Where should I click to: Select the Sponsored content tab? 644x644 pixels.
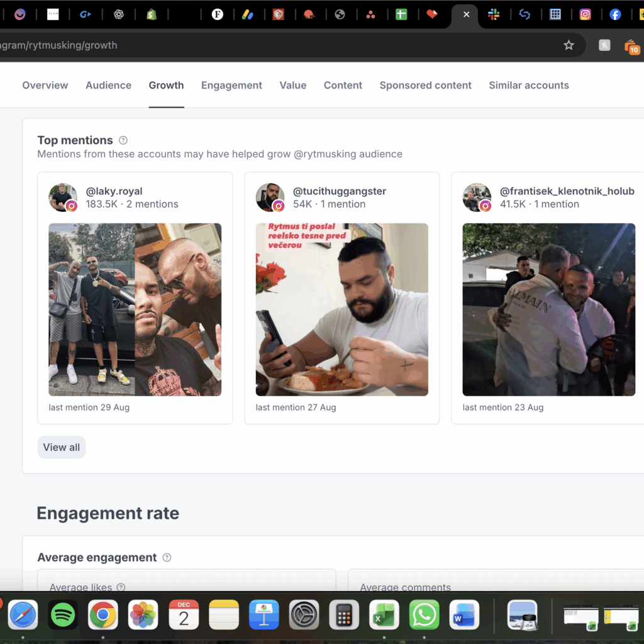coord(425,86)
